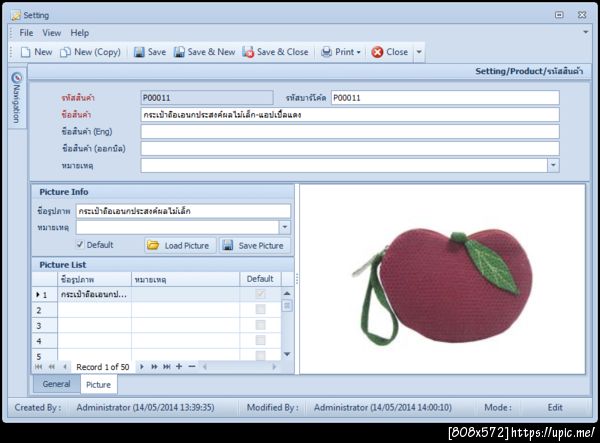Click the Picture List panel header

(163, 265)
